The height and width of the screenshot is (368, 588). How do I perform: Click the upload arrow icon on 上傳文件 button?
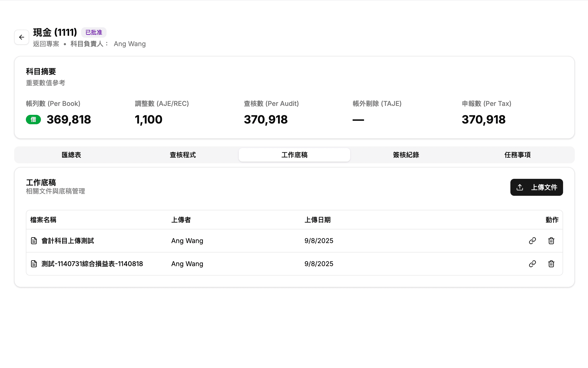[520, 187]
